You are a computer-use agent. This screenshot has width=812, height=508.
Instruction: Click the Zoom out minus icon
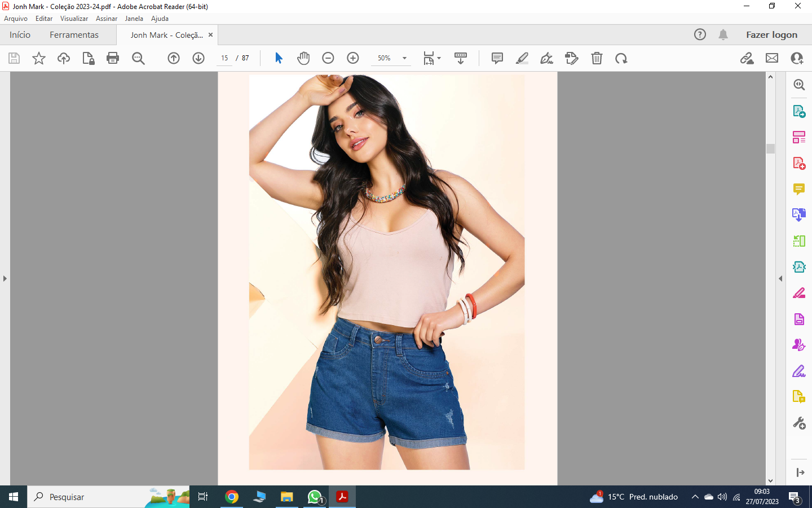[328, 58]
